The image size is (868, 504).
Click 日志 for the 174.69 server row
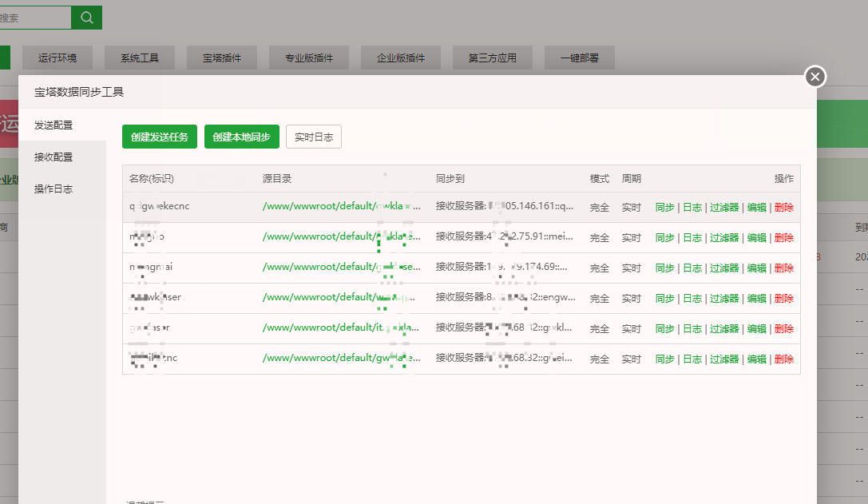tap(692, 268)
